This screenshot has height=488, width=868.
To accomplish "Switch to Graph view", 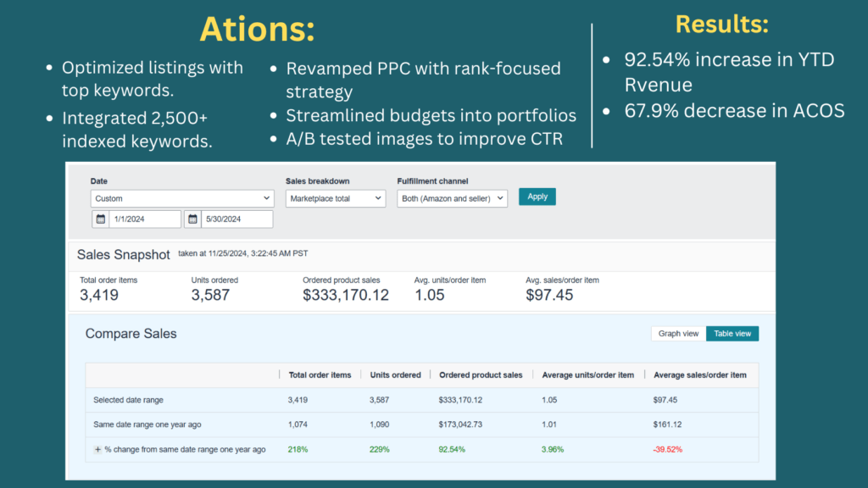I will coord(678,333).
